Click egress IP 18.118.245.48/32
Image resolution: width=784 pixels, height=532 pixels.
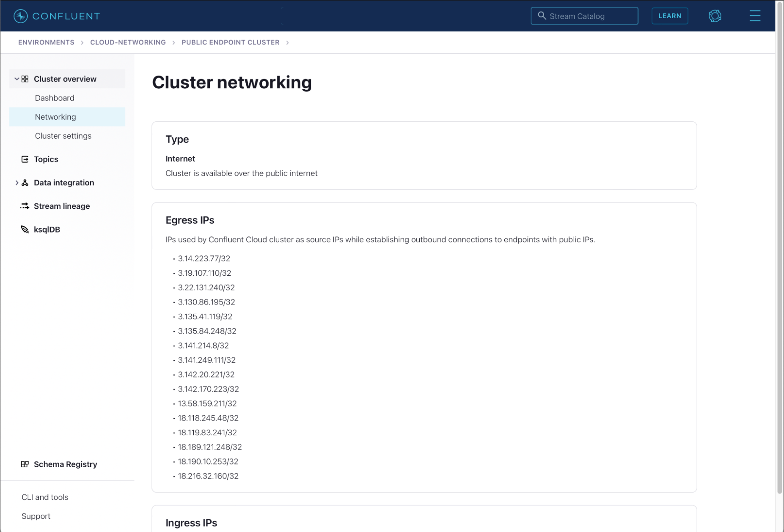tap(208, 418)
